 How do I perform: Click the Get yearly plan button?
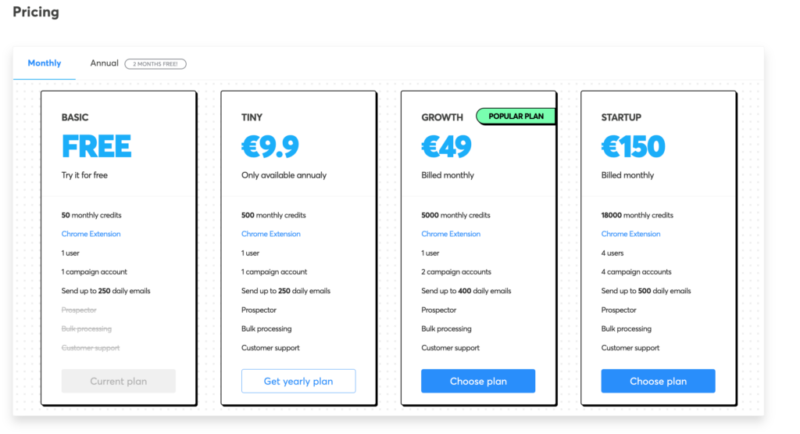click(x=298, y=381)
